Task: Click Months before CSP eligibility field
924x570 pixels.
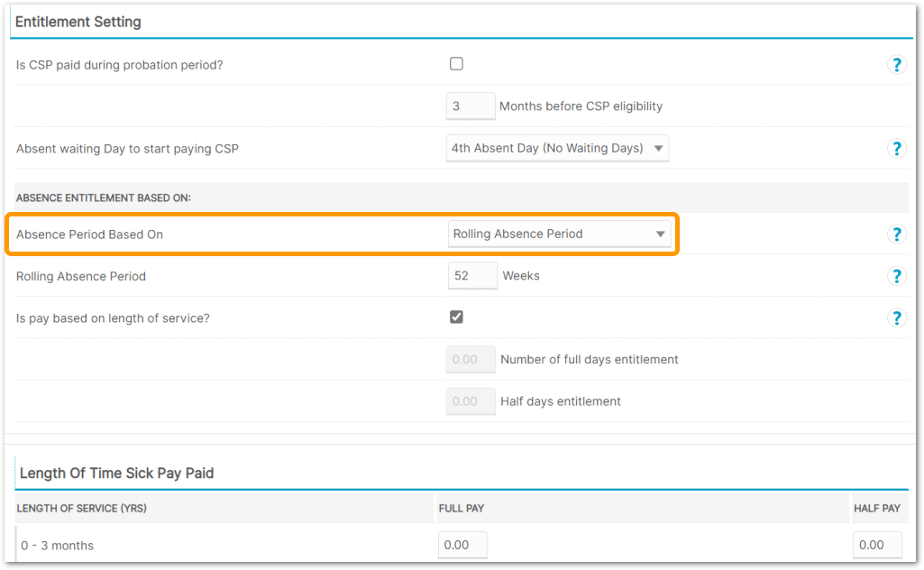Action: (x=471, y=106)
